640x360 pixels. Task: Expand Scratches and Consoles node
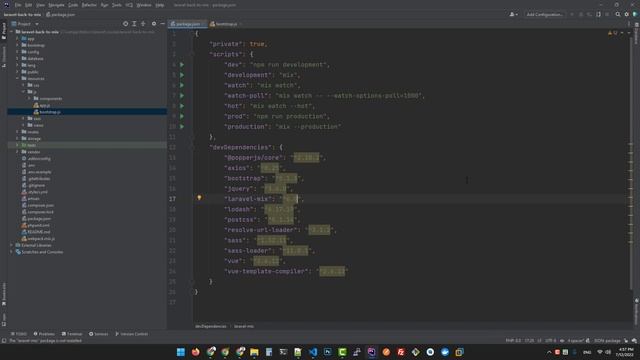tap(11, 252)
